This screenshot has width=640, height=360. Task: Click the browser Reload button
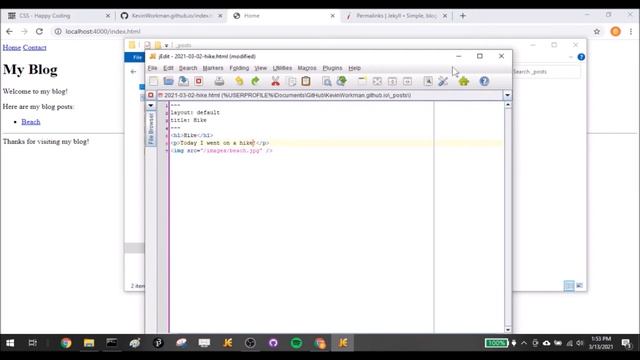click(39, 31)
